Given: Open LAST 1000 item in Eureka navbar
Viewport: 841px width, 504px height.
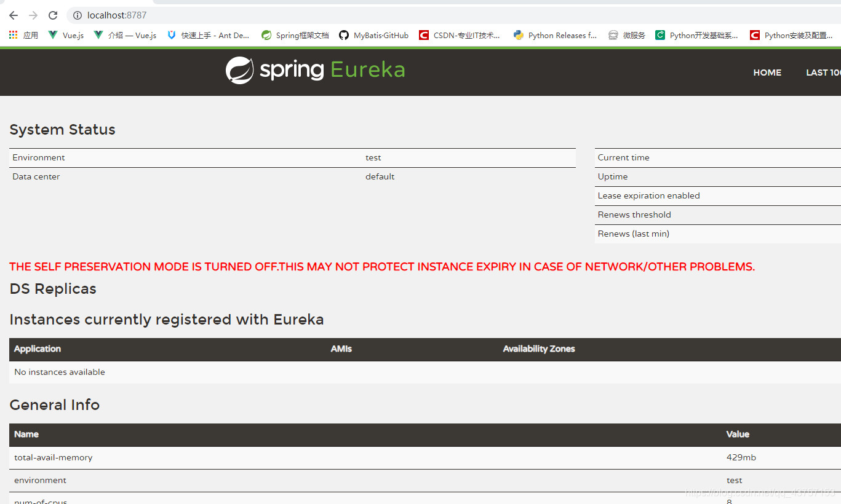Looking at the screenshot, I should tap(823, 73).
